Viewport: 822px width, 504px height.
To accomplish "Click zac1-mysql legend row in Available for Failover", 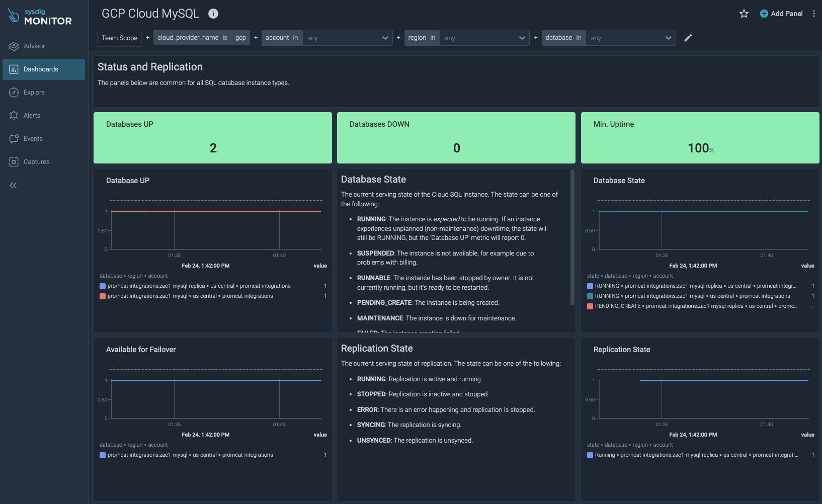I will point(213,455).
